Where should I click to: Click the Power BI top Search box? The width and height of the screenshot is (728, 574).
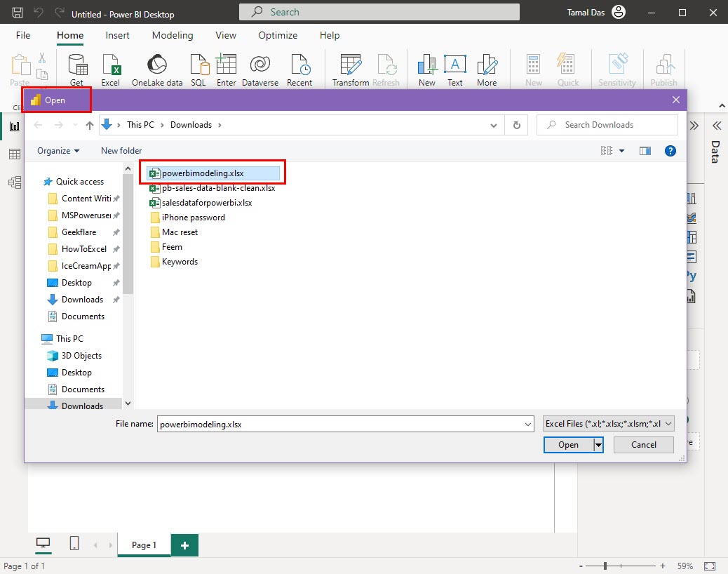pos(379,12)
